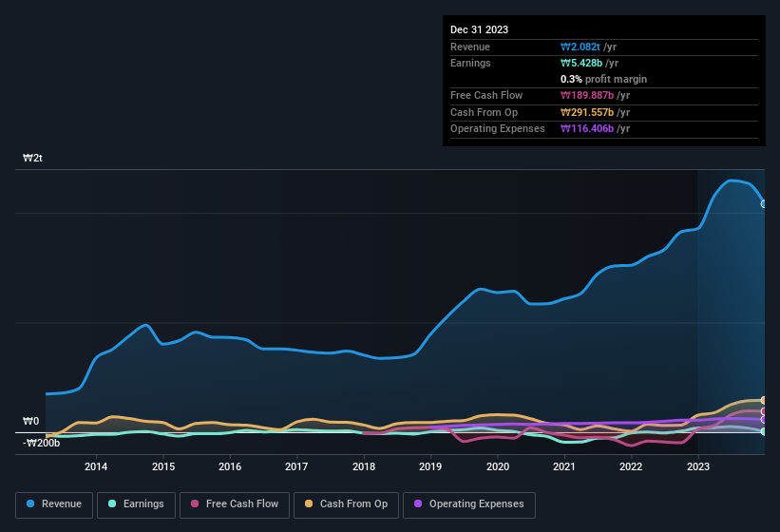Toggle the Operating Expenses legend button

(x=469, y=504)
